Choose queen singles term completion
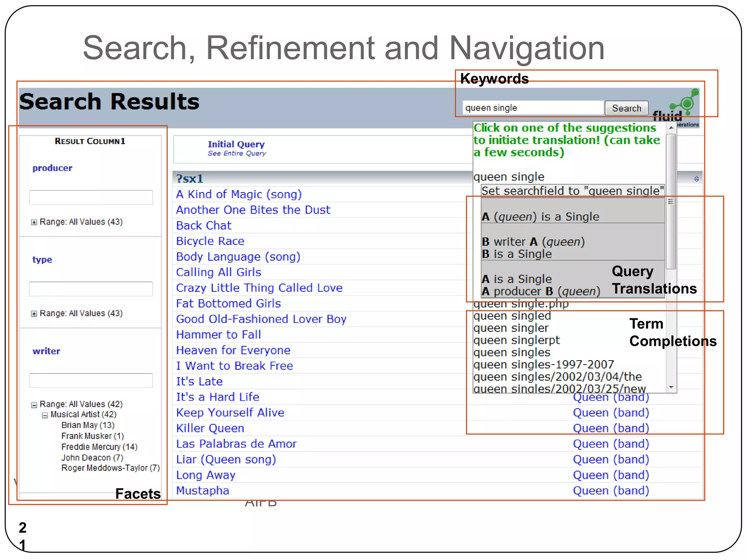 pos(512,353)
